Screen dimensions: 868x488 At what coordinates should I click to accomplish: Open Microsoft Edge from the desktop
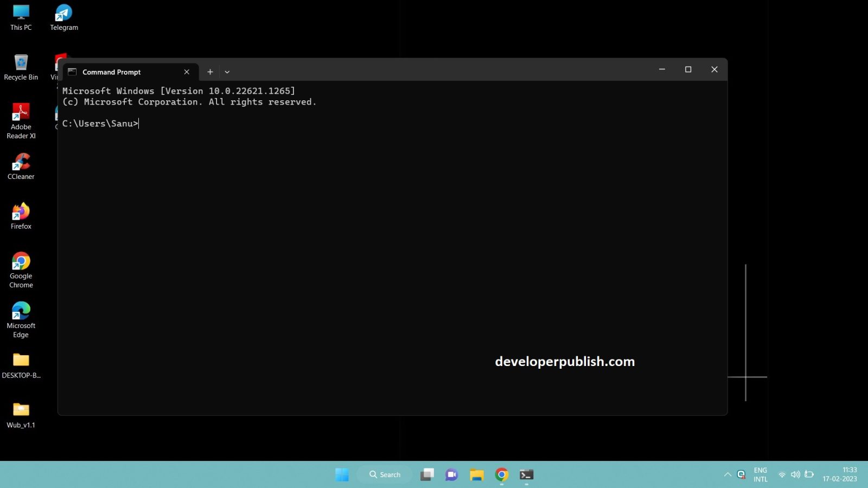[x=21, y=311]
